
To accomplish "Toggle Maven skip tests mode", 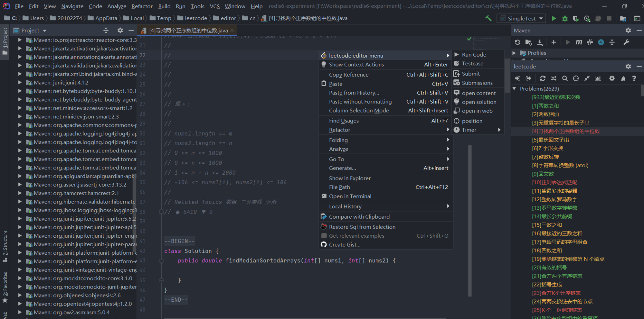I will coord(601,42).
